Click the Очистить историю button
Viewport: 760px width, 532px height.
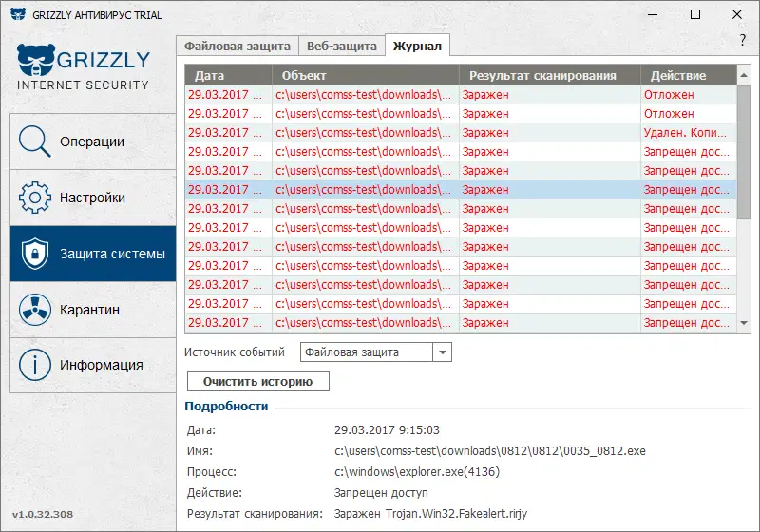[257, 381]
